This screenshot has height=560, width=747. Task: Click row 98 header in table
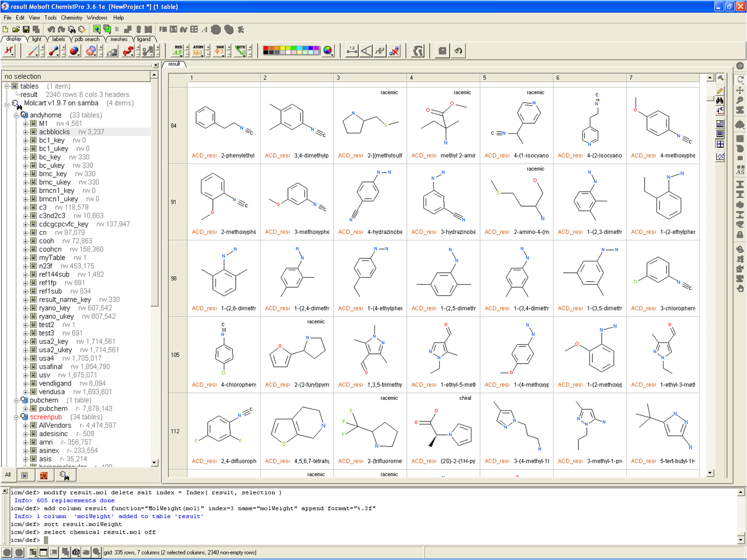coord(178,279)
